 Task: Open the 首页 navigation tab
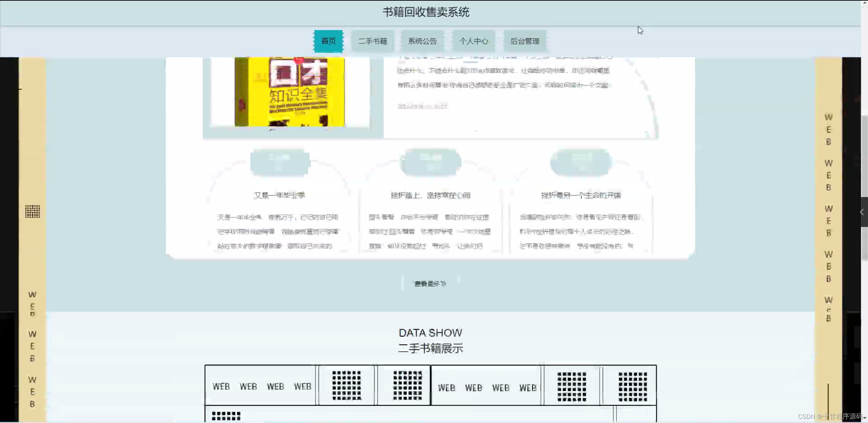(x=328, y=41)
